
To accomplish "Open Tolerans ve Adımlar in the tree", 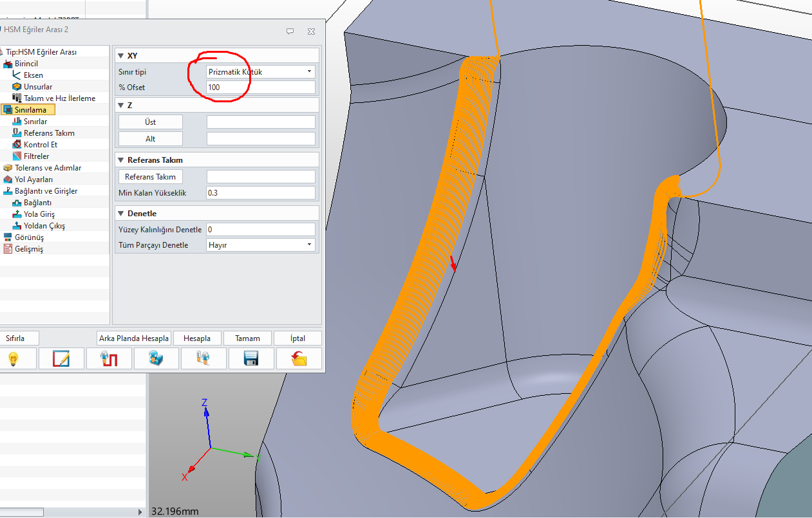I will tap(48, 168).
